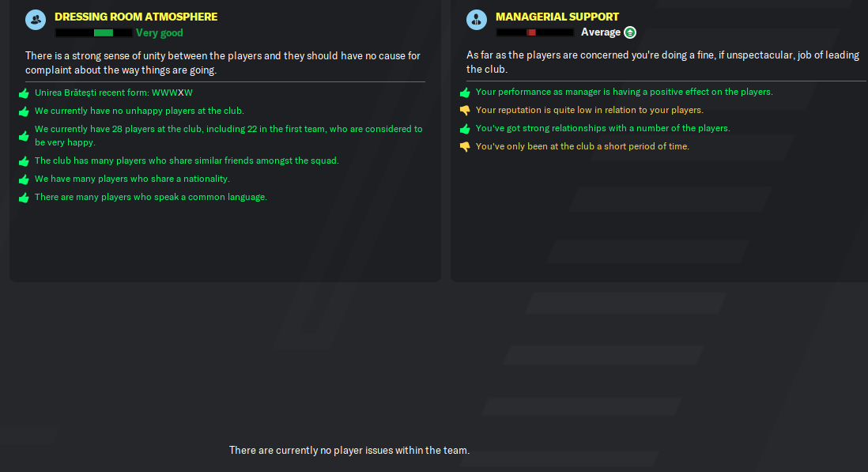Image resolution: width=868 pixels, height=472 pixels.
Task: Click thumbs-up icon beside common language line
Action: (x=24, y=198)
